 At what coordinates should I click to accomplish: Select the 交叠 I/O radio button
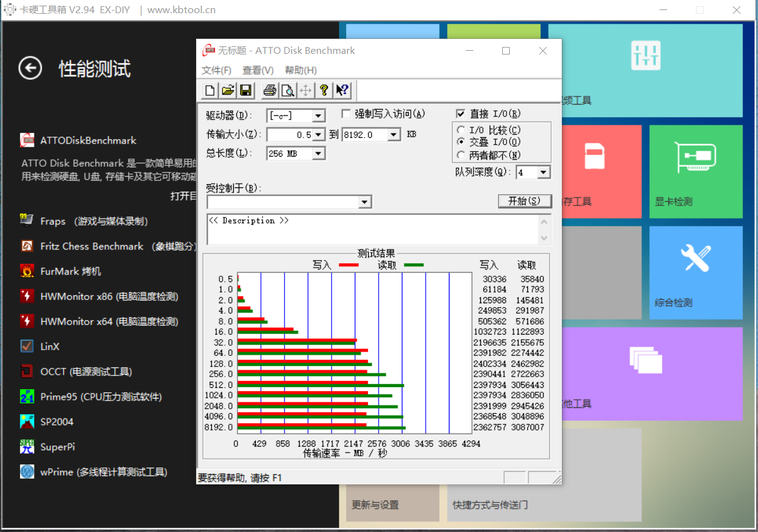pyautogui.click(x=461, y=142)
